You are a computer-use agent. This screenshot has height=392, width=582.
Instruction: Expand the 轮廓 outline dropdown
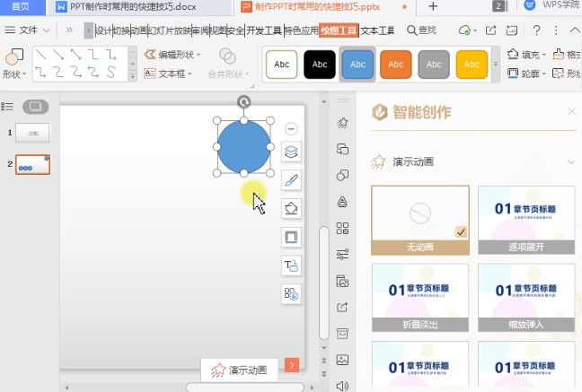click(543, 74)
